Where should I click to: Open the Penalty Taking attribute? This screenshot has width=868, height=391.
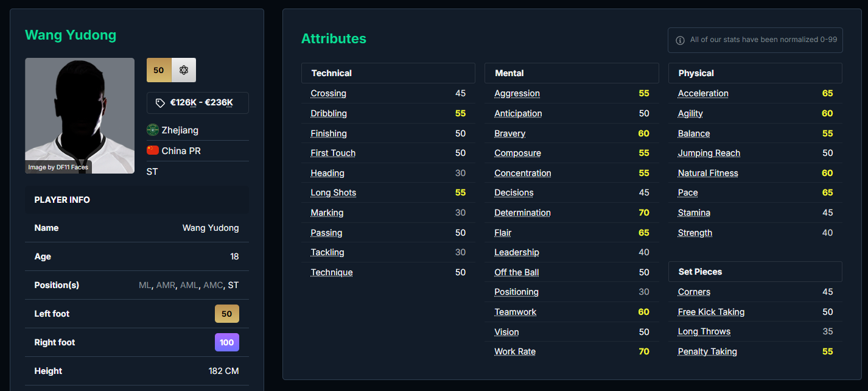707,351
